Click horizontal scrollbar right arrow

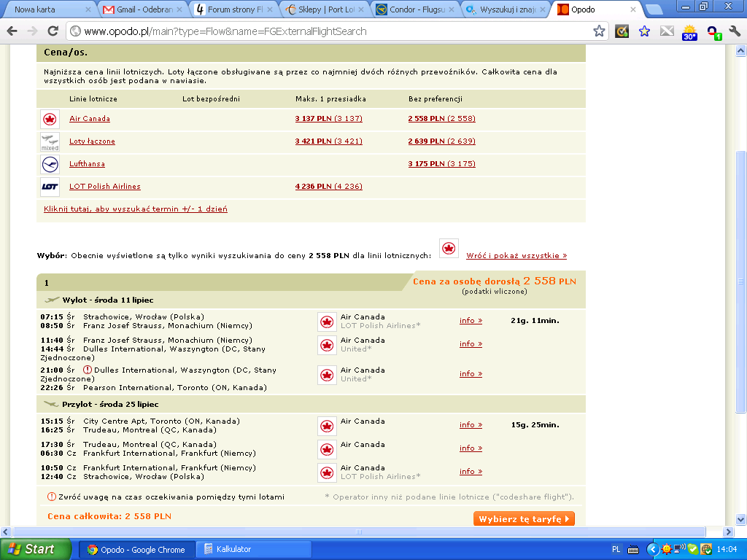click(x=727, y=532)
